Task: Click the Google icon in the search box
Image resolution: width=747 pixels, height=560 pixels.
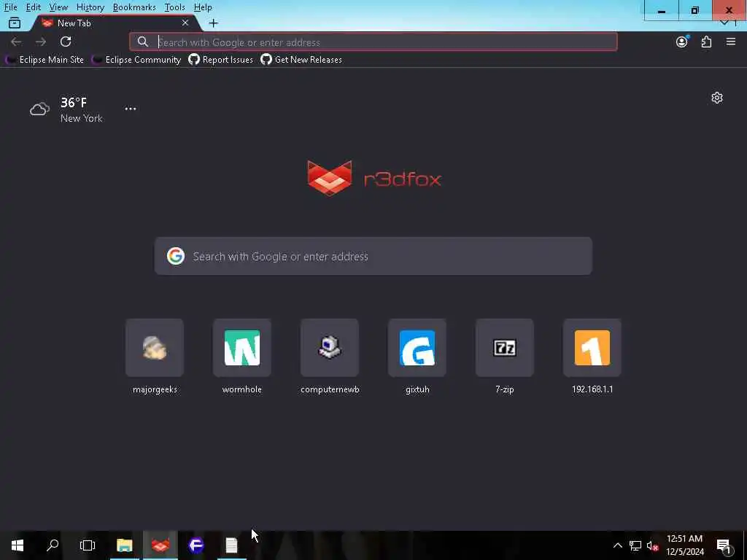Action: click(x=176, y=256)
